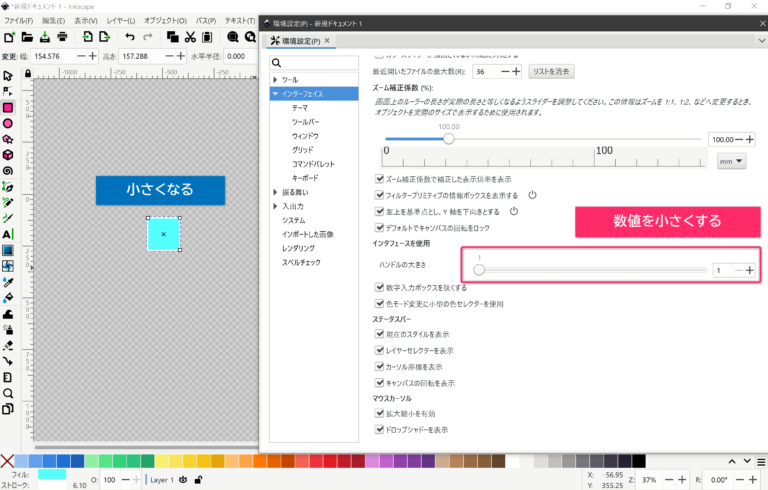Toggle the デフォルトでキャンバスの回転をロック checkbox
The width and height of the screenshot is (768, 490).
[x=379, y=227]
